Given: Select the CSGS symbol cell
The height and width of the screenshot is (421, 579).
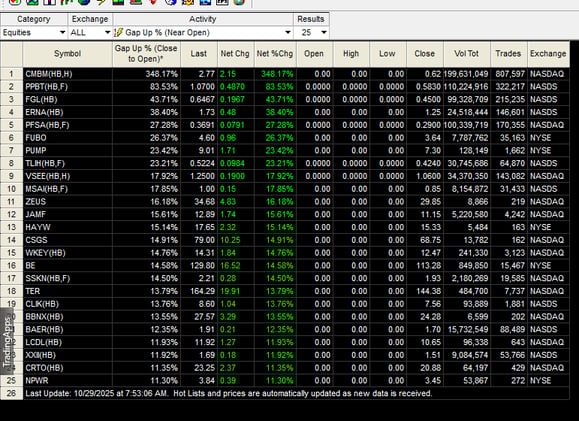Looking at the screenshot, I should click(68, 240).
